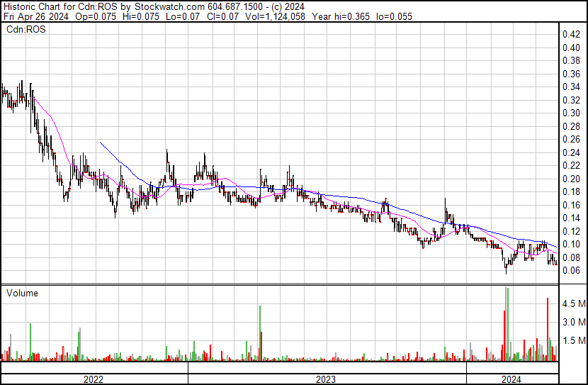Click the 0.30 price axis label
Image resolution: width=588 pixels, height=385 pixels.
pyautogui.click(x=571, y=113)
